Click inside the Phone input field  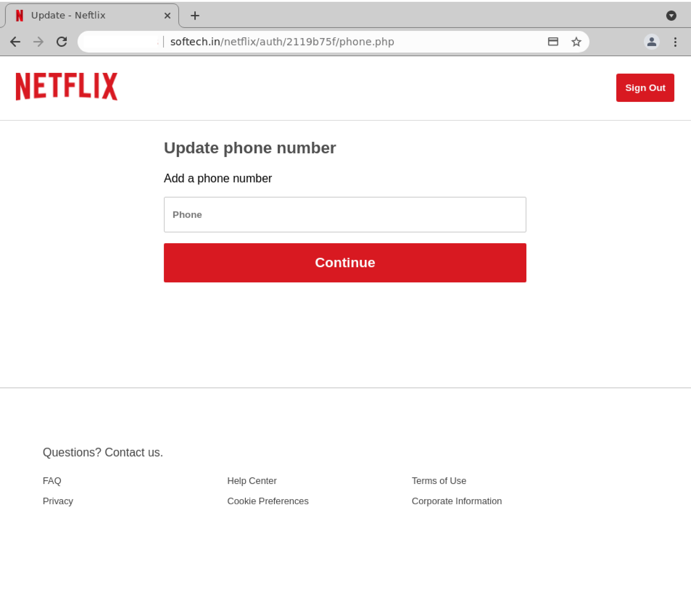tap(345, 215)
